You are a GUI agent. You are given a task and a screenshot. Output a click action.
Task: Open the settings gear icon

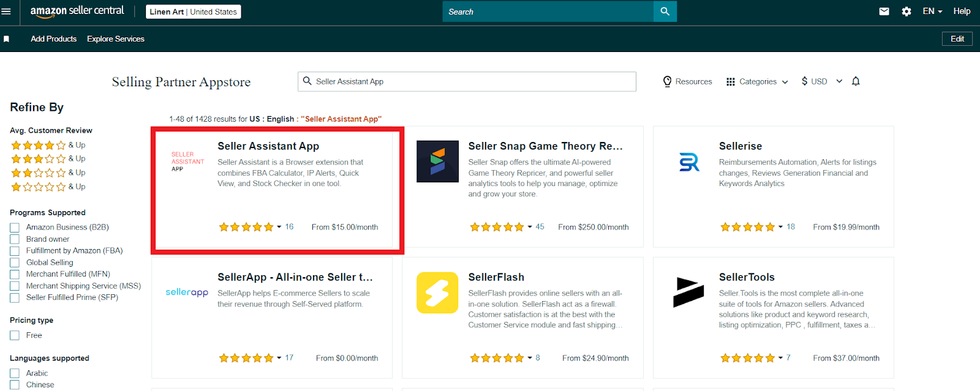click(907, 11)
